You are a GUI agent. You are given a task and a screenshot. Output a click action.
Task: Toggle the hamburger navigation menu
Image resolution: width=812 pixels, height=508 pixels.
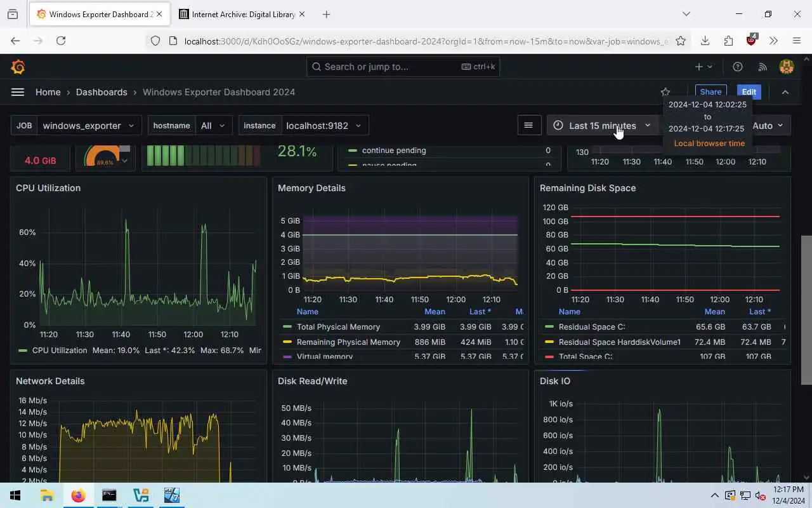[x=18, y=92]
